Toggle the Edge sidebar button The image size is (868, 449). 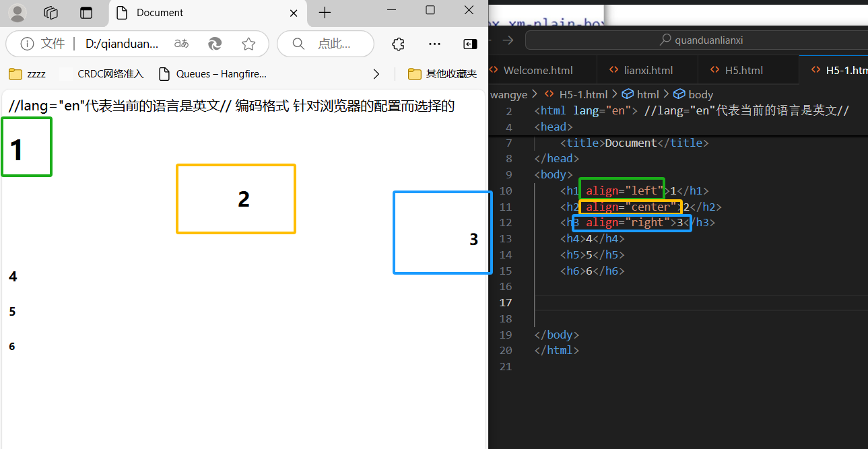[470, 44]
